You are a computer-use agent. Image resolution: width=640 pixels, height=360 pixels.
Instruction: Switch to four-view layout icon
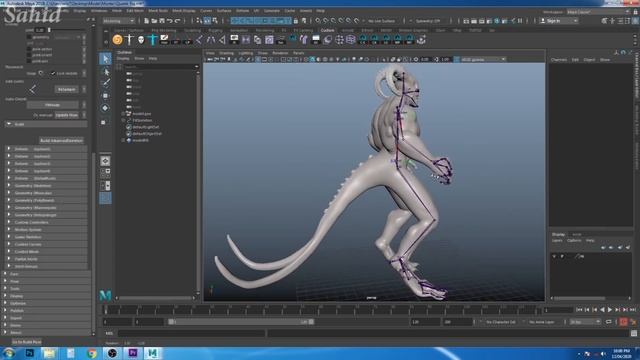pos(105,173)
